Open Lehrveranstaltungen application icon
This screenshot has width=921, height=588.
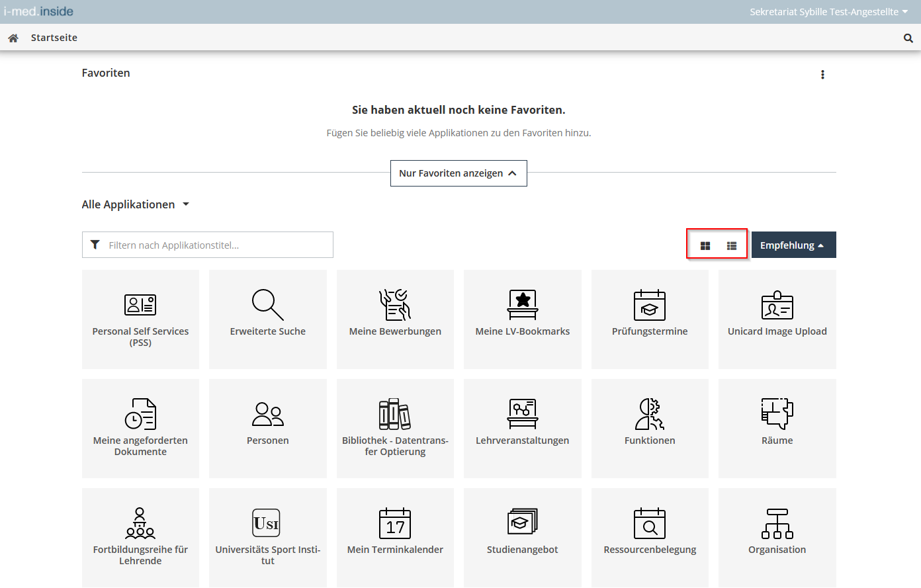(x=523, y=413)
